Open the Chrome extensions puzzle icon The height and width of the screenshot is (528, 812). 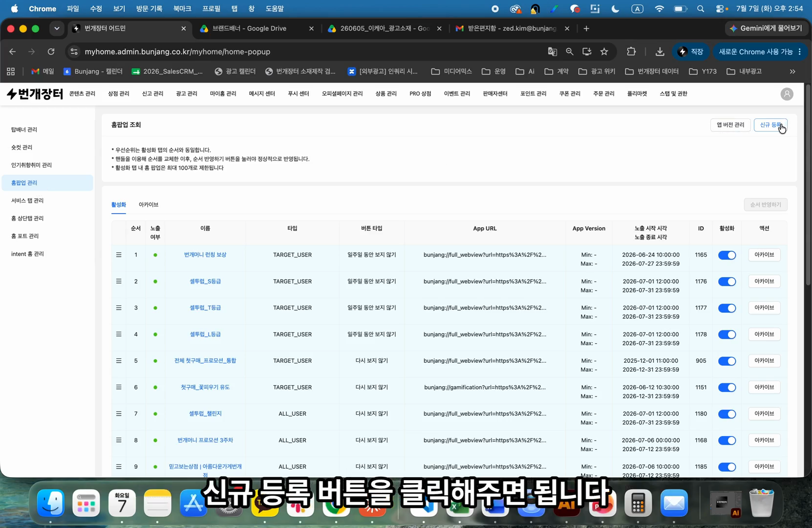click(x=631, y=52)
